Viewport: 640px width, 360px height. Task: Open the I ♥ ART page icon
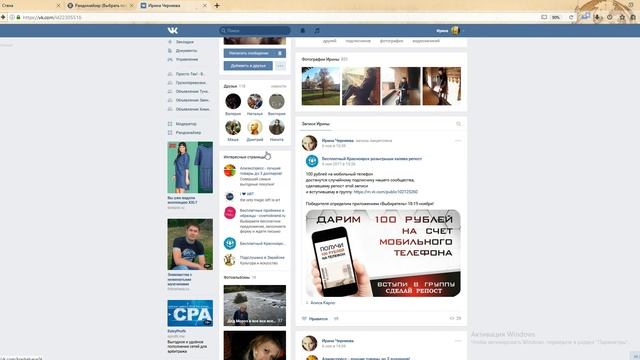[x=230, y=197]
